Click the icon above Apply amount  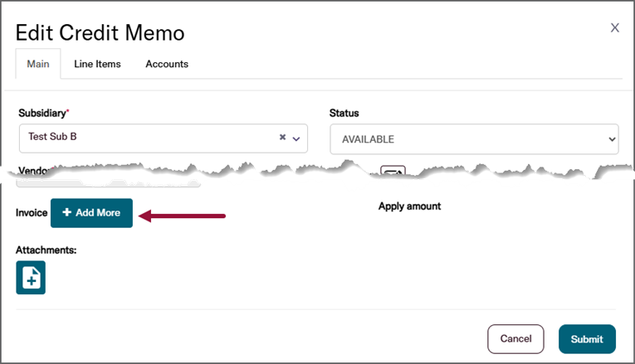pos(392,172)
